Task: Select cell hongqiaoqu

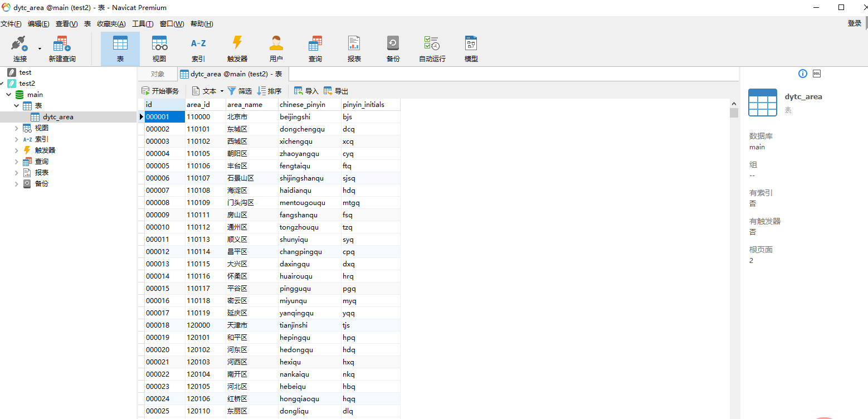Action: [310, 399]
